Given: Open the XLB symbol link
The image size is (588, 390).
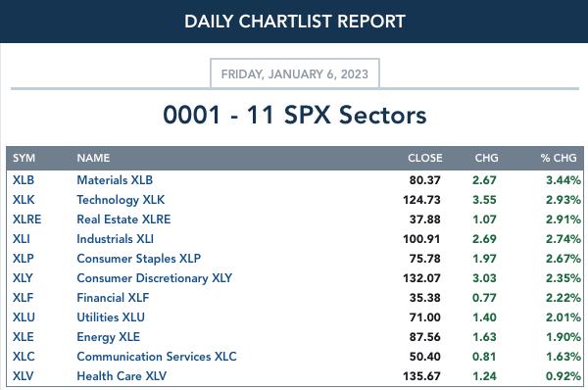Looking at the screenshot, I should tap(24, 180).
